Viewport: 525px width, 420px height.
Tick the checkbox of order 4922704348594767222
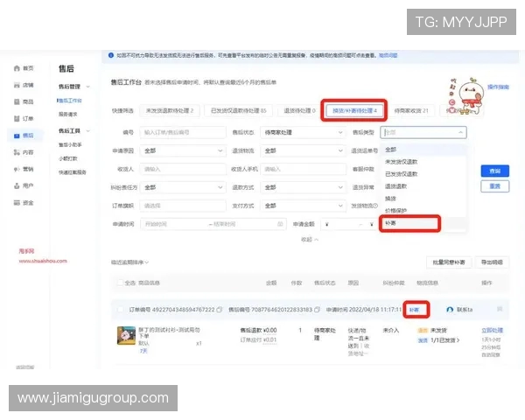click(120, 310)
